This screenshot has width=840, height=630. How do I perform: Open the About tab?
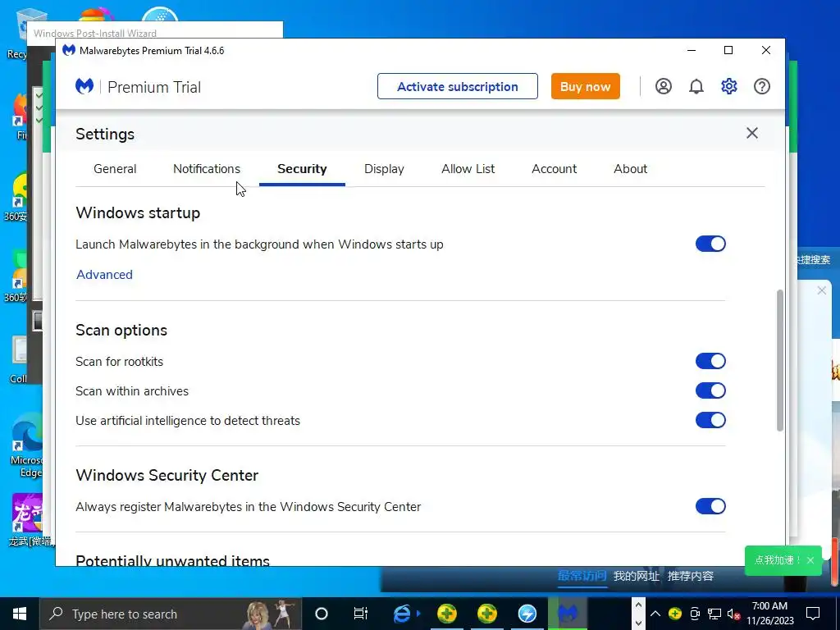tap(630, 169)
